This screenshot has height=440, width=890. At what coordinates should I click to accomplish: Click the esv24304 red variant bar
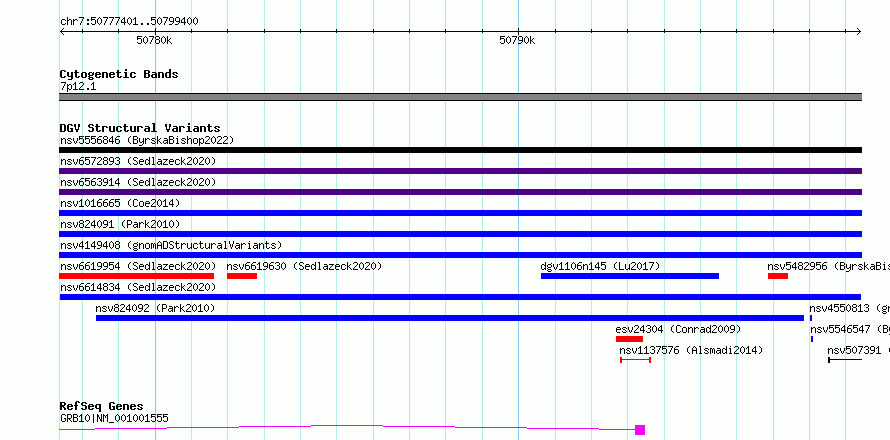tap(629, 339)
